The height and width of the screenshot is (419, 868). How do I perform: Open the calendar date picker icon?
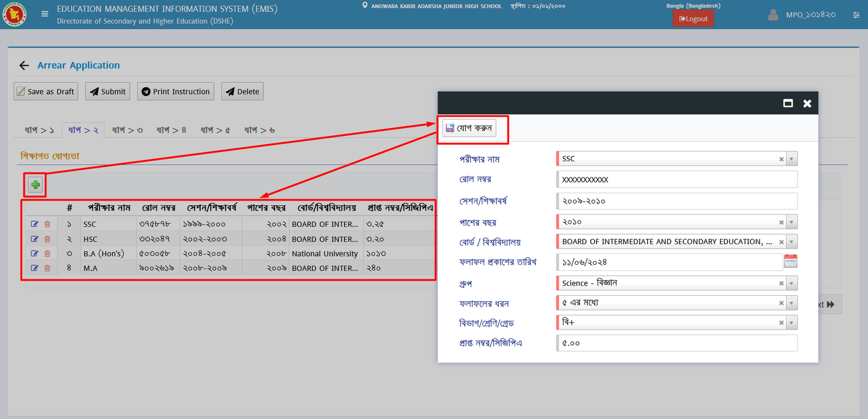[790, 262]
